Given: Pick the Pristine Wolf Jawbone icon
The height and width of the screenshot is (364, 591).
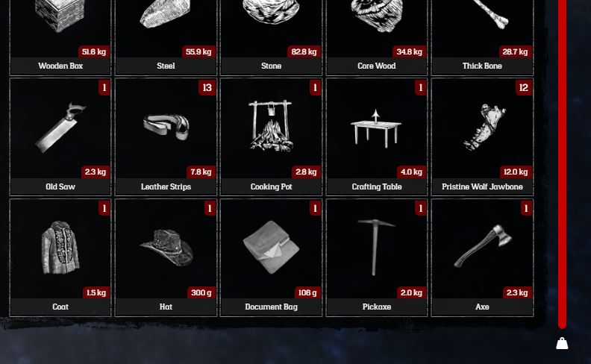Looking at the screenshot, I should click(x=485, y=128).
